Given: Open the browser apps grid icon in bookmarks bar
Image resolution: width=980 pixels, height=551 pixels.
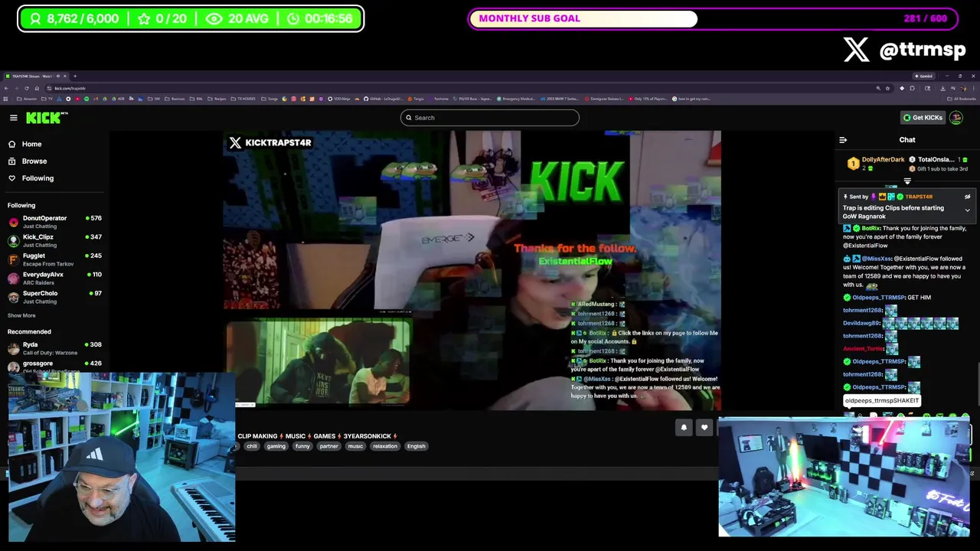Looking at the screenshot, I should point(5,99).
